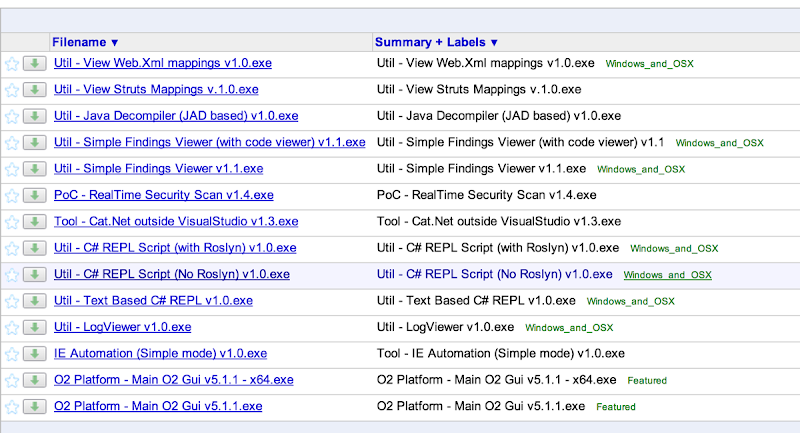Open Util - LogViewer v1.0.exe filename link

(122, 327)
